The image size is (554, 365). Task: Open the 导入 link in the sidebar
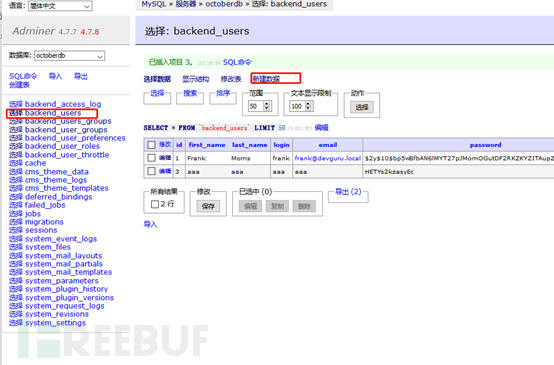click(x=55, y=76)
